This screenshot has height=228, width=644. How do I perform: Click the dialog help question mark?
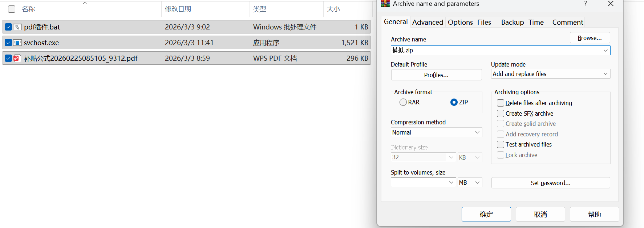585,4
